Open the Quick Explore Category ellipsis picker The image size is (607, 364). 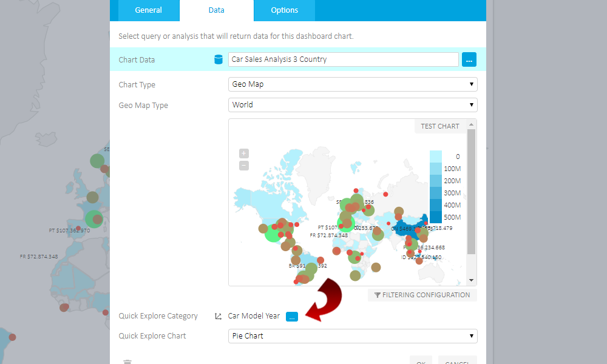click(291, 316)
